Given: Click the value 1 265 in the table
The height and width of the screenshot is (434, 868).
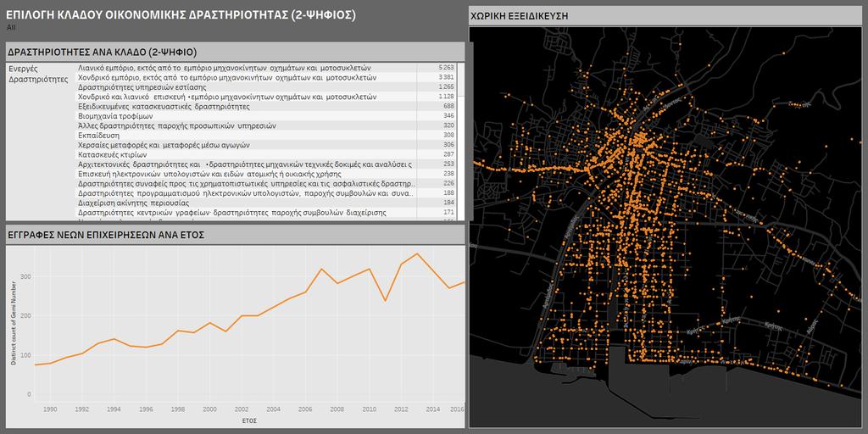Looking at the screenshot, I should pyautogui.click(x=446, y=87).
